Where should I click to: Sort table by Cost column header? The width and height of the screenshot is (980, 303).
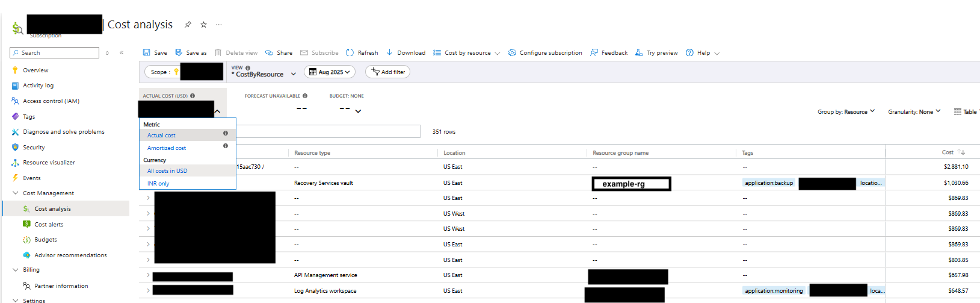pyautogui.click(x=948, y=152)
